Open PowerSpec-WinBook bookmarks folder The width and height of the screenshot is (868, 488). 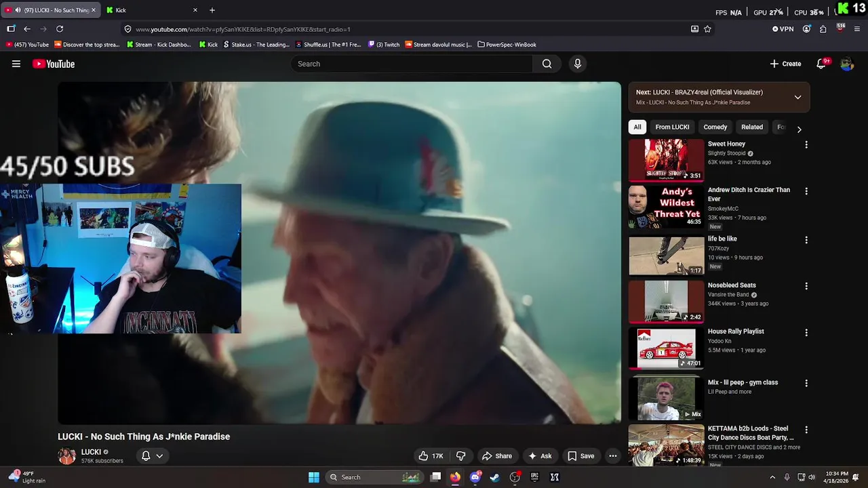pyautogui.click(x=507, y=45)
